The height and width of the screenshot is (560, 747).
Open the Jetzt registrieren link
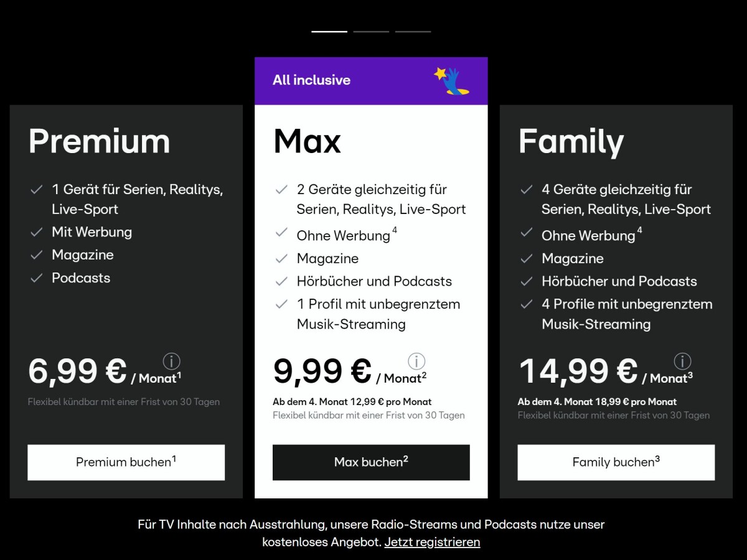pyautogui.click(x=432, y=542)
